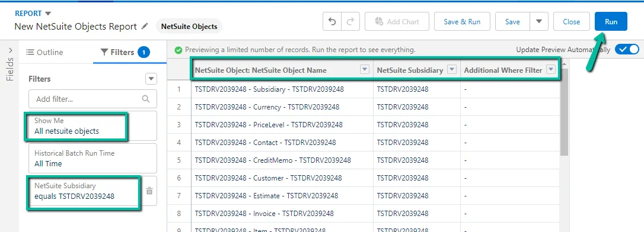Open NetSuite Object Name column menu
Screen dimensions: 644x232
(364, 69)
